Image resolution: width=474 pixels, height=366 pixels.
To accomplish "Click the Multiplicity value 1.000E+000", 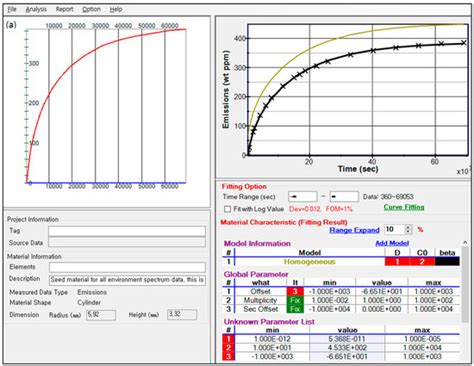I will [x=382, y=300].
